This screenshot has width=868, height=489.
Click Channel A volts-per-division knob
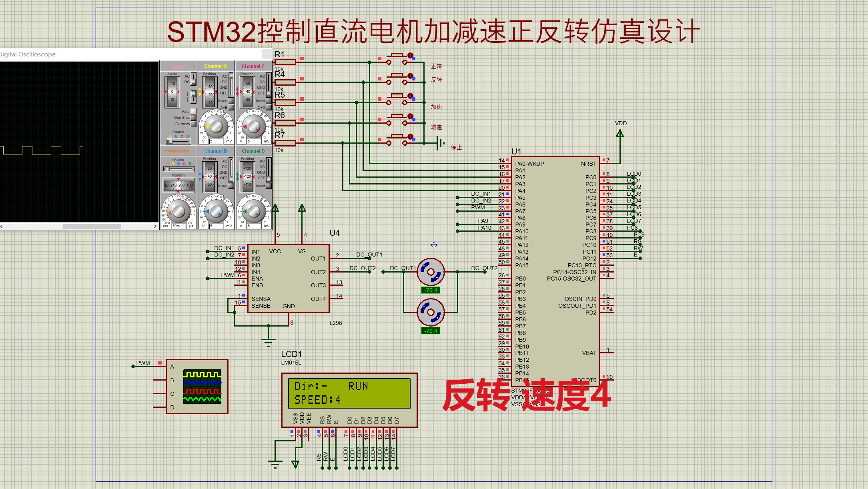pyautogui.click(x=216, y=127)
